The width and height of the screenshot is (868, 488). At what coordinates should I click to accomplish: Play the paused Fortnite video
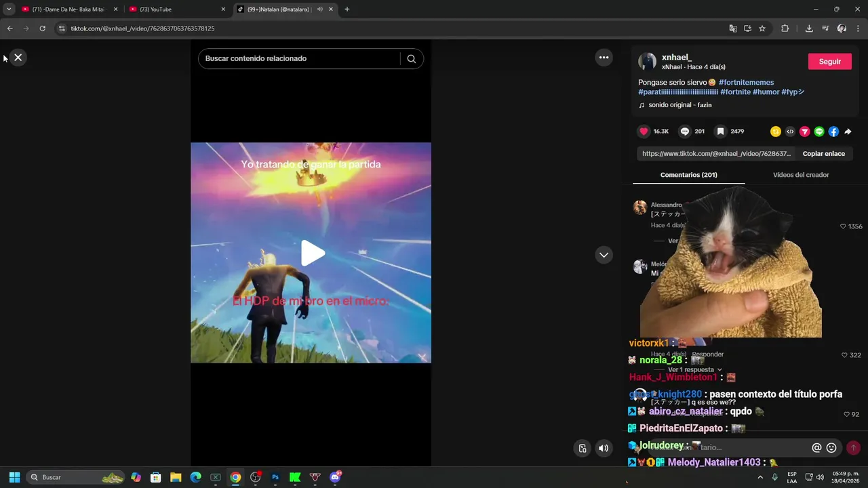pos(312,253)
